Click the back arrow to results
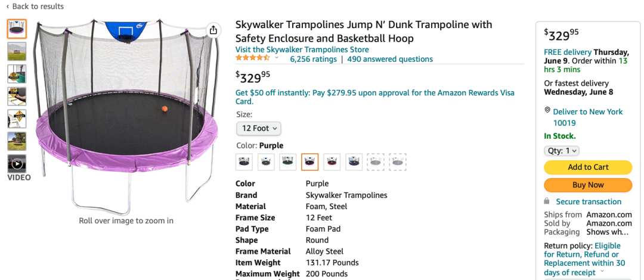 (8, 7)
